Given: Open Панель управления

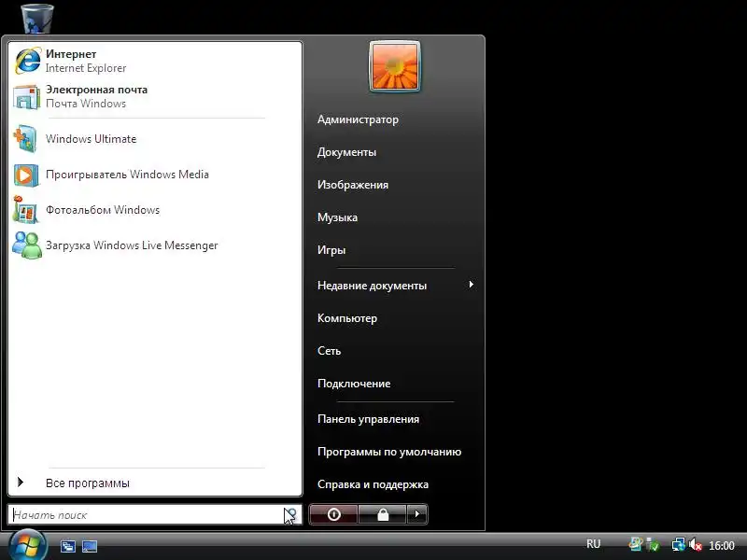Looking at the screenshot, I should [368, 419].
